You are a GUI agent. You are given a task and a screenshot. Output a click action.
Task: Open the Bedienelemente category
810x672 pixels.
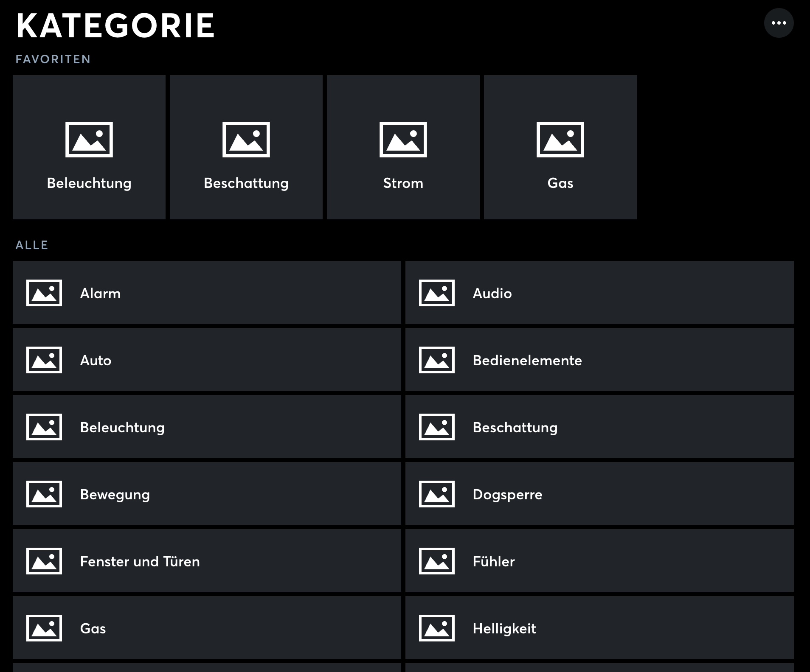click(x=599, y=360)
